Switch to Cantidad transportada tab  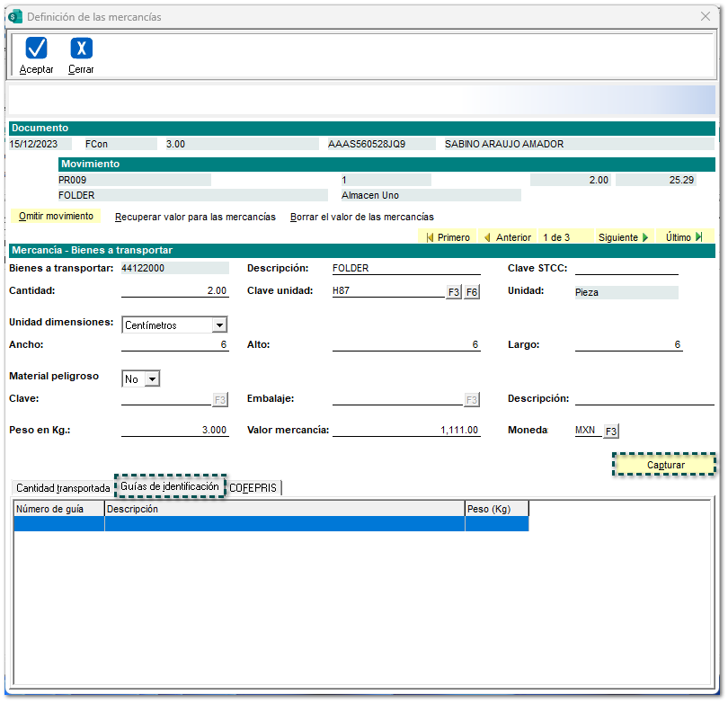coord(62,488)
